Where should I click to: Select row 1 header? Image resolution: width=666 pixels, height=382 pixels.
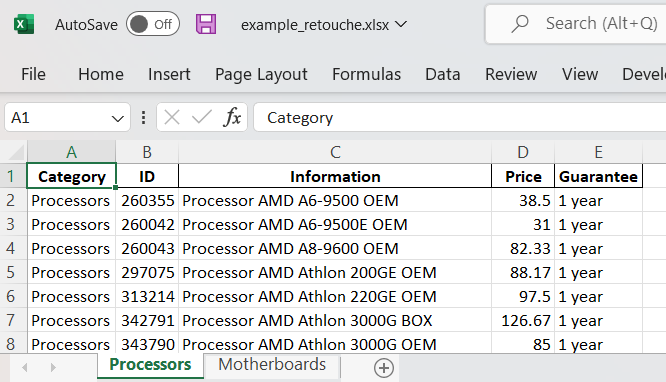coord(13,176)
